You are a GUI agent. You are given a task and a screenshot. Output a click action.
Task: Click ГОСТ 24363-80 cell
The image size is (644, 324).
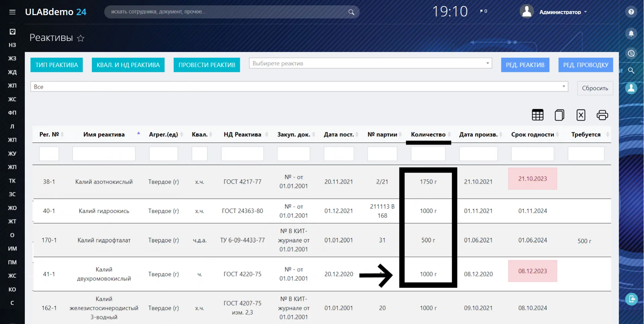243,211
